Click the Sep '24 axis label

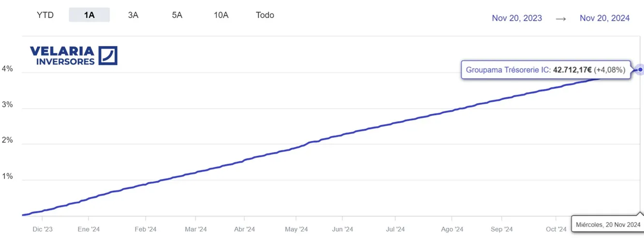pos(501,229)
